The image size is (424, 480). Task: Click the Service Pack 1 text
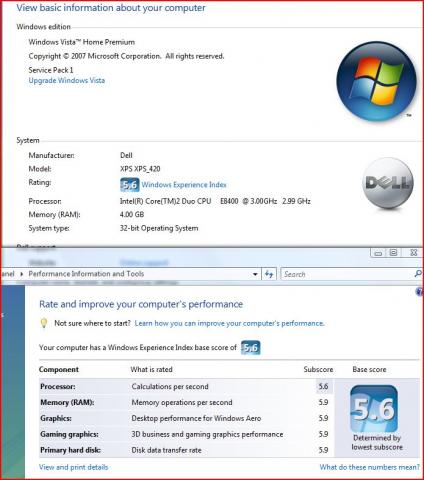click(x=51, y=70)
